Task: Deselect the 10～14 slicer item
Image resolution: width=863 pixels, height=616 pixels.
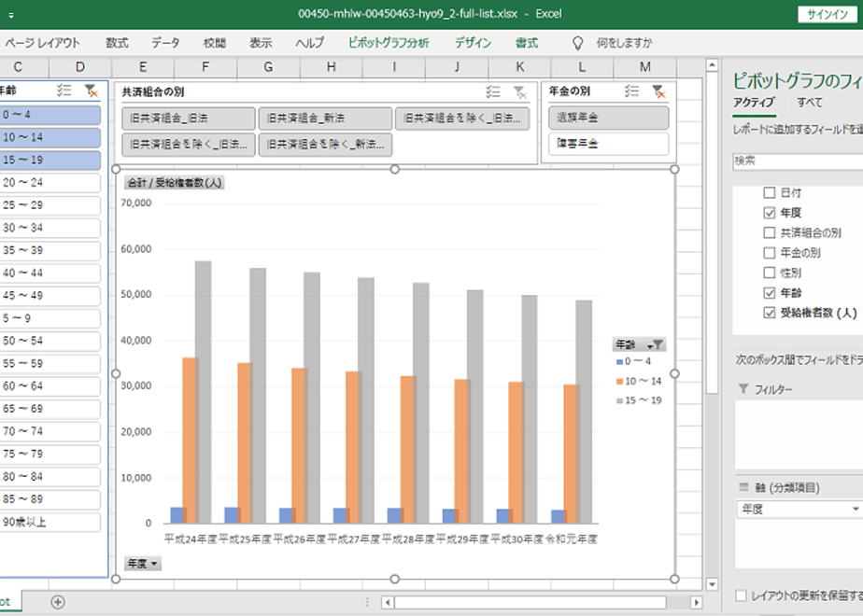Action: tap(50, 137)
